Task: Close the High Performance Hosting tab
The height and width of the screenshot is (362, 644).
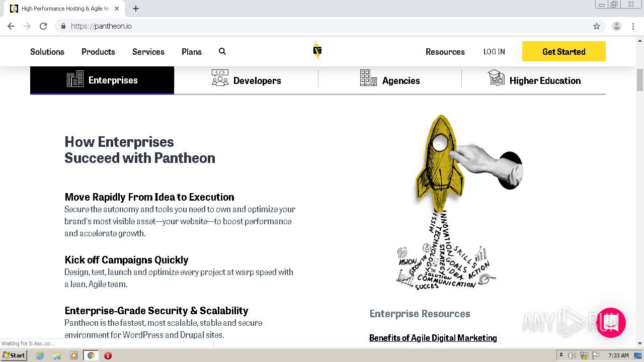Action: (117, 9)
